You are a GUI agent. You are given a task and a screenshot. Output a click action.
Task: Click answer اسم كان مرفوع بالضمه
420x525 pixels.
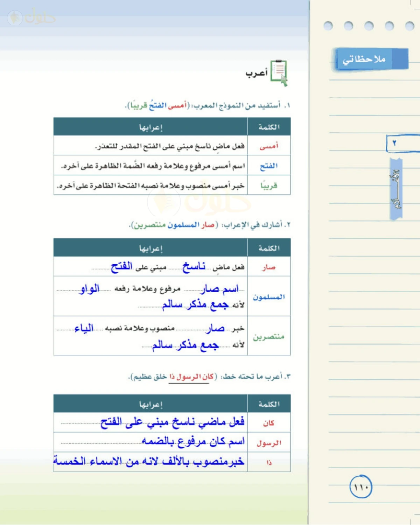pyautogui.click(x=193, y=442)
